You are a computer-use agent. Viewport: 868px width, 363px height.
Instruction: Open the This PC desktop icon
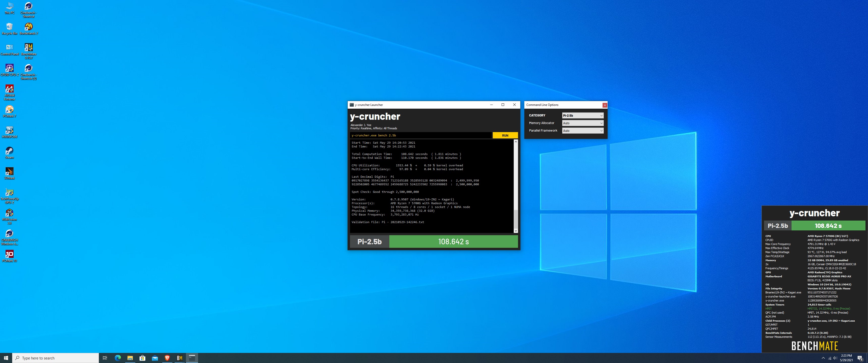9,8
